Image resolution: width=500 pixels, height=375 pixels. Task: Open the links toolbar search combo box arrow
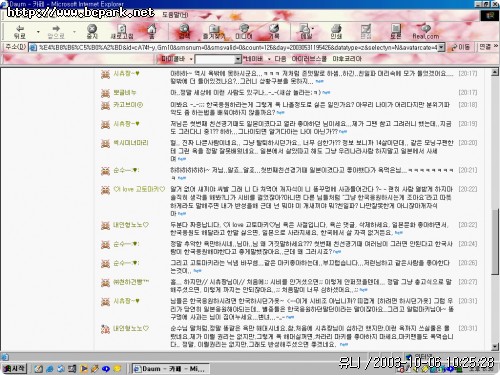(x=238, y=59)
